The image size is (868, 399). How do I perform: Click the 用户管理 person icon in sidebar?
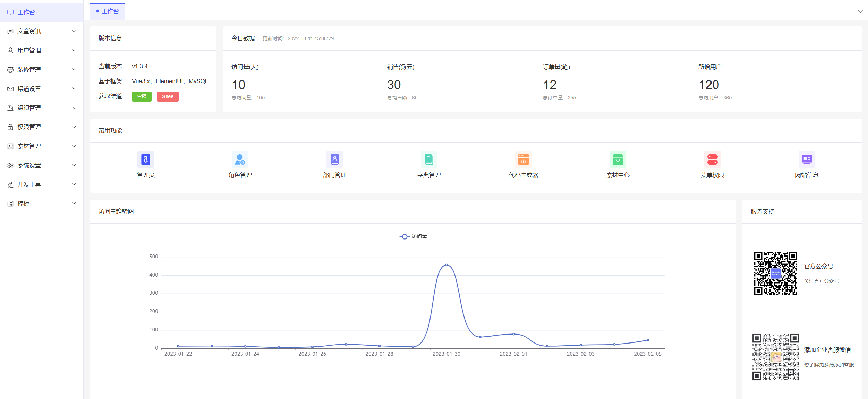10,51
